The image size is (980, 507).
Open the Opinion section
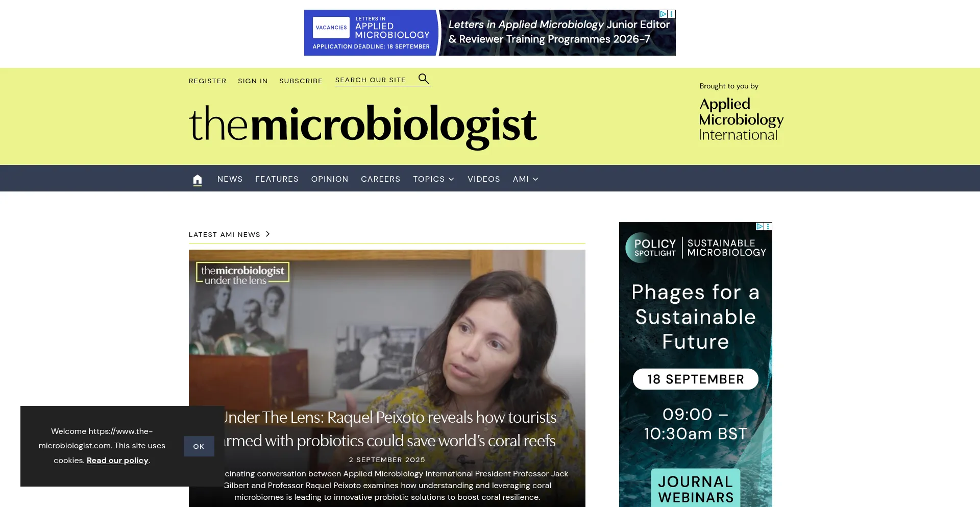click(x=330, y=179)
